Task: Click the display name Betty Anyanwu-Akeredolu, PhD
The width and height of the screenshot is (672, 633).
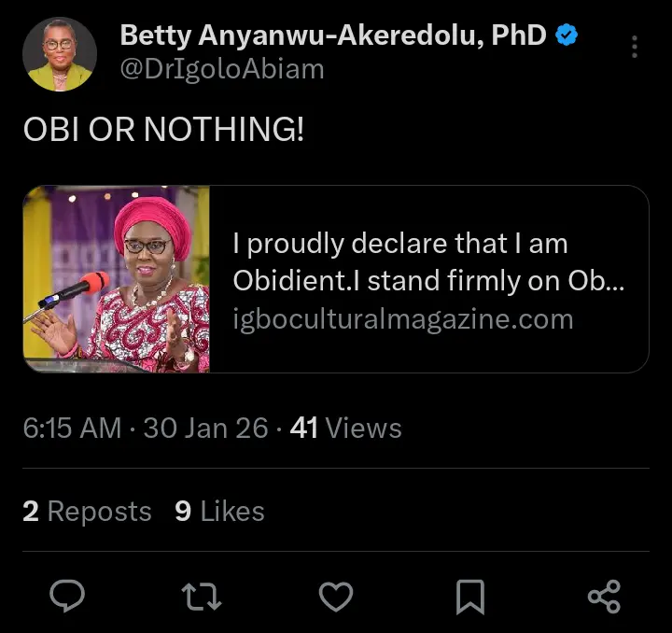Action: pyautogui.click(x=333, y=36)
